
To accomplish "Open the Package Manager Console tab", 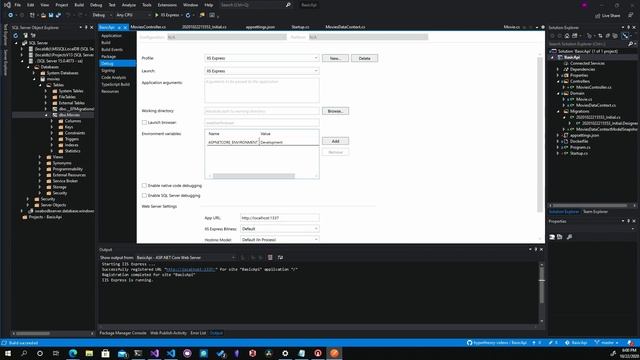I will 123,333.
